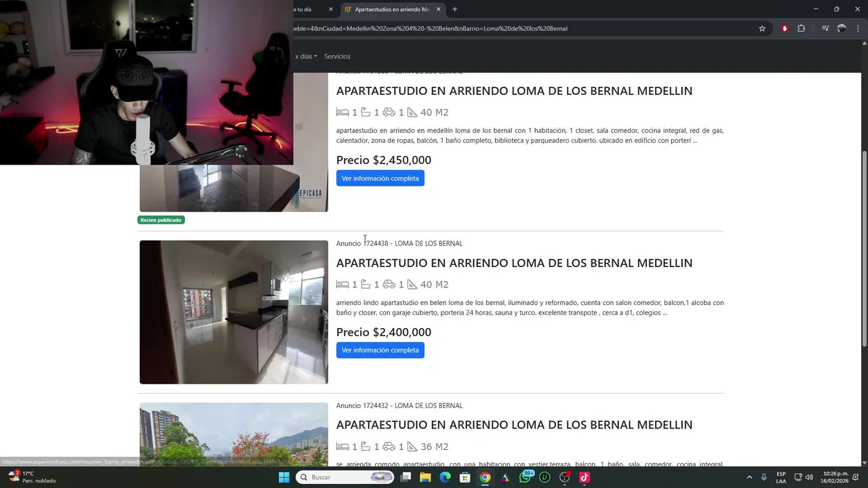Launch Microsoft Edge from the taskbar
The height and width of the screenshot is (488, 868).
point(445,477)
